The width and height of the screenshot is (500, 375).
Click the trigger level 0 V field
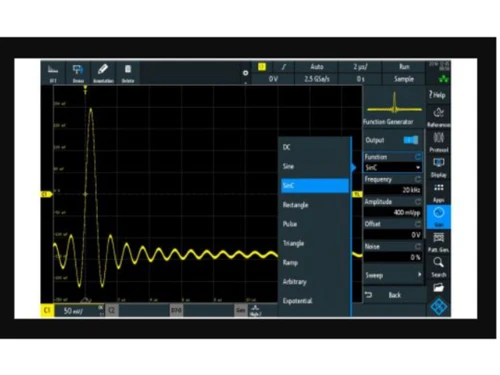click(273, 79)
